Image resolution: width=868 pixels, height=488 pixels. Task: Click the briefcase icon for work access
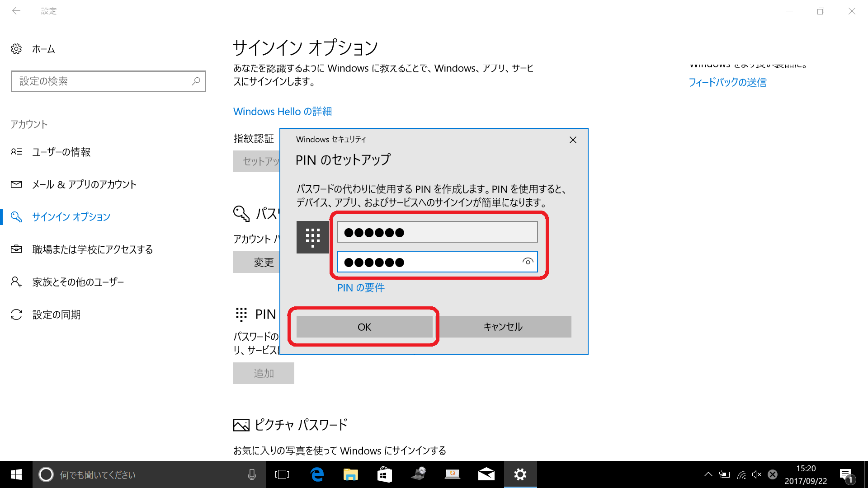point(16,249)
